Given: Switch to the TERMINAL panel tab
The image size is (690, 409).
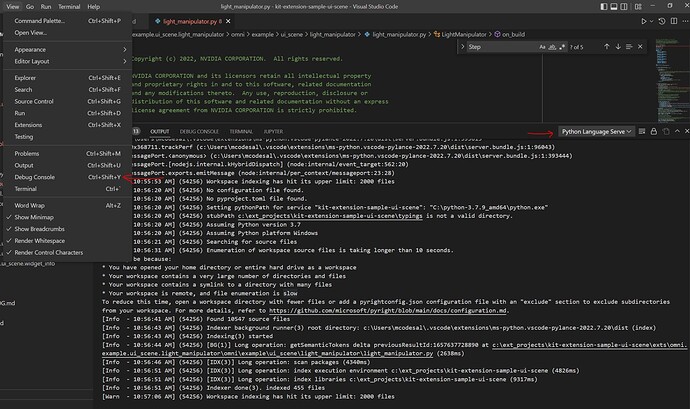Looking at the screenshot, I should [241, 132].
